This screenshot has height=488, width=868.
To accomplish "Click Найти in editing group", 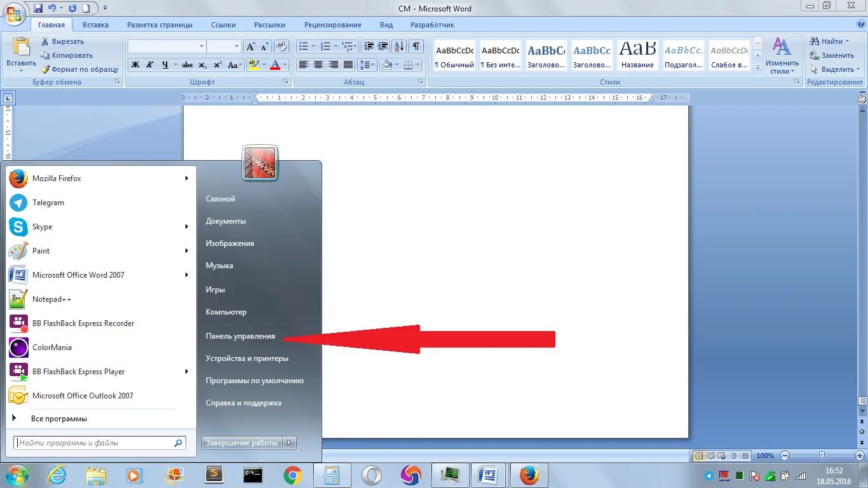I will 831,41.
